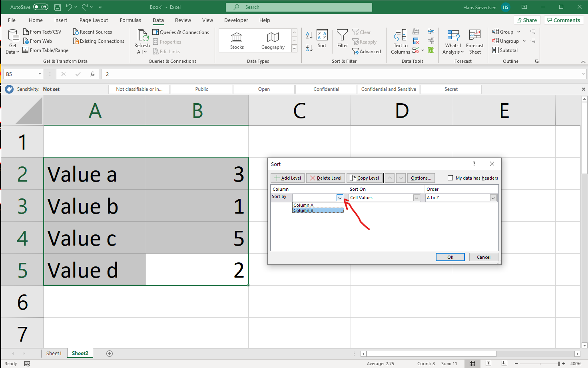
Task: Collapse the ribbon
Action: pyautogui.click(x=583, y=62)
